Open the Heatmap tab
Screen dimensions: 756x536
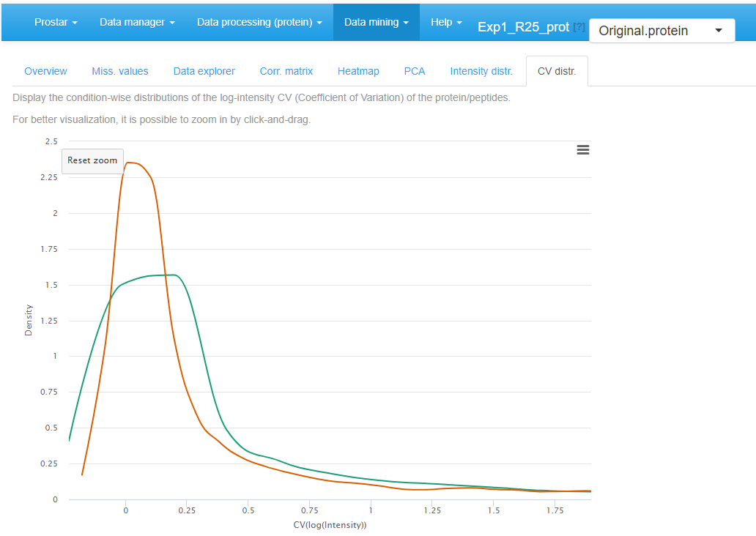pyautogui.click(x=358, y=71)
